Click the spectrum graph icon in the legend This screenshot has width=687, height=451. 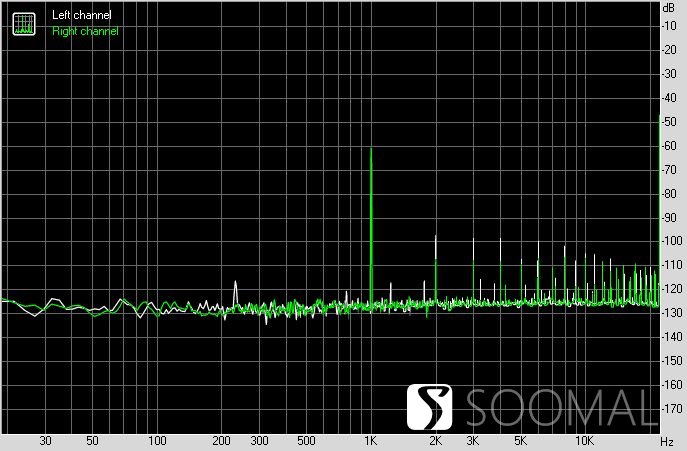pyautogui.click(x=24, y=24)
